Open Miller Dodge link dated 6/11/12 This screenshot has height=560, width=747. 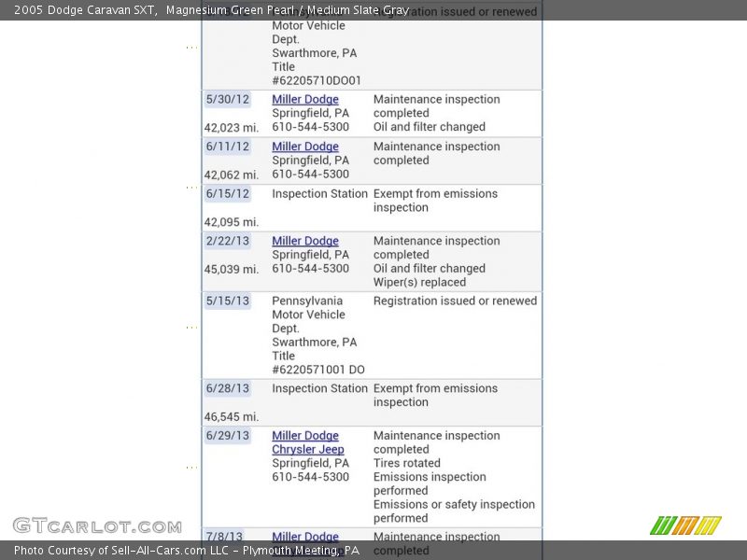tap(305, 147)
